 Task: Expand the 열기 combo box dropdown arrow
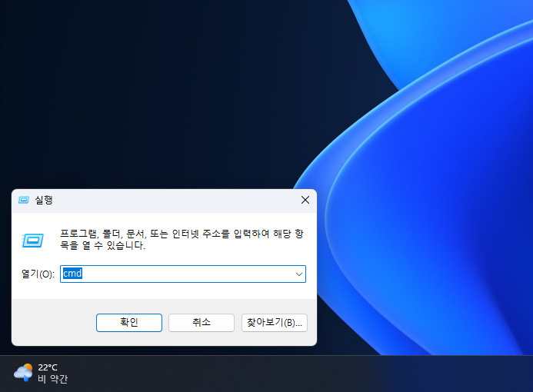[298, 274]
